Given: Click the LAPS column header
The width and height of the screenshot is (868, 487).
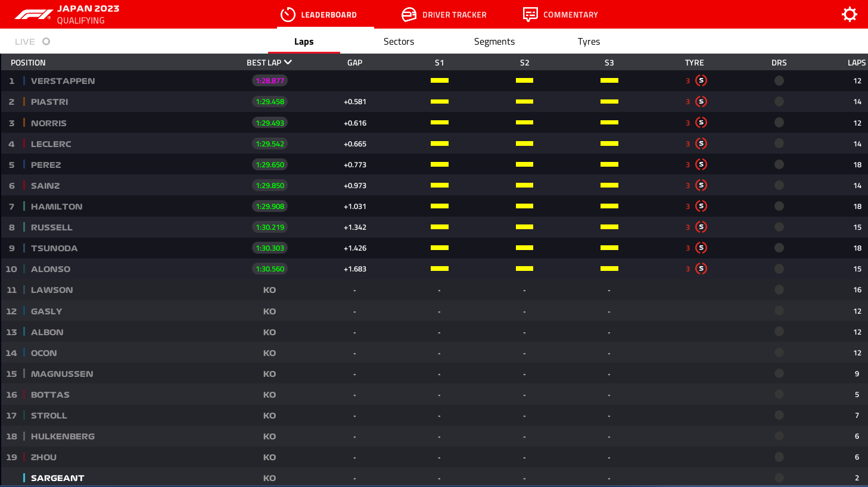Looking at the screenshot, I should [857, 63].
